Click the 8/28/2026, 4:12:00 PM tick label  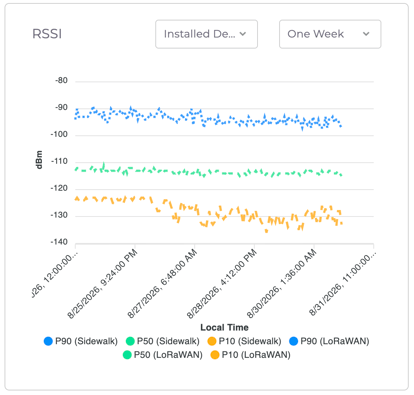222,284
